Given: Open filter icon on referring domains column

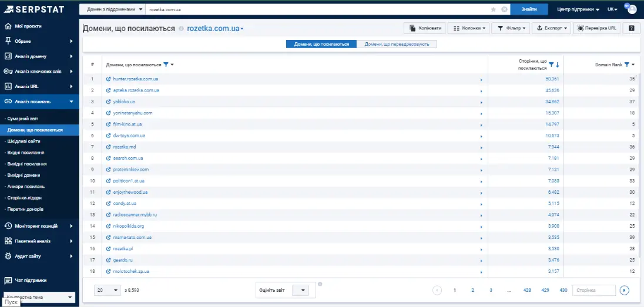Looking at the screenshot, I should (x=166, y=65).
